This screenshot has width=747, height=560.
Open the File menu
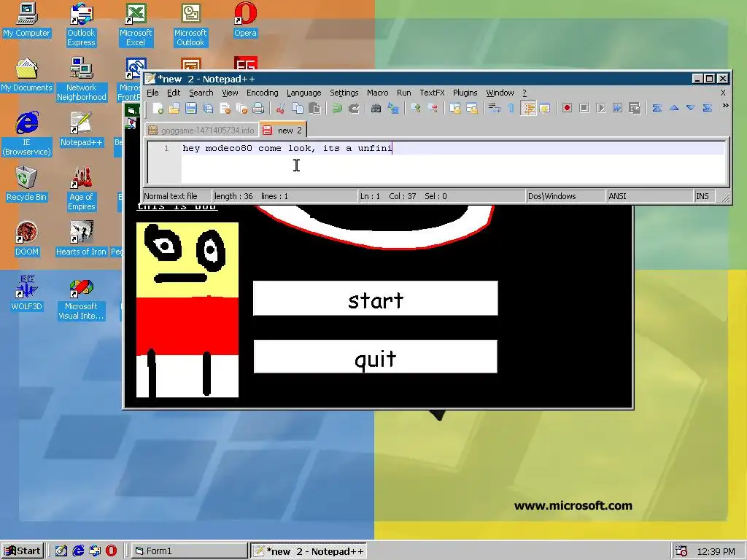pyautogui.click(x=152, y=93)
